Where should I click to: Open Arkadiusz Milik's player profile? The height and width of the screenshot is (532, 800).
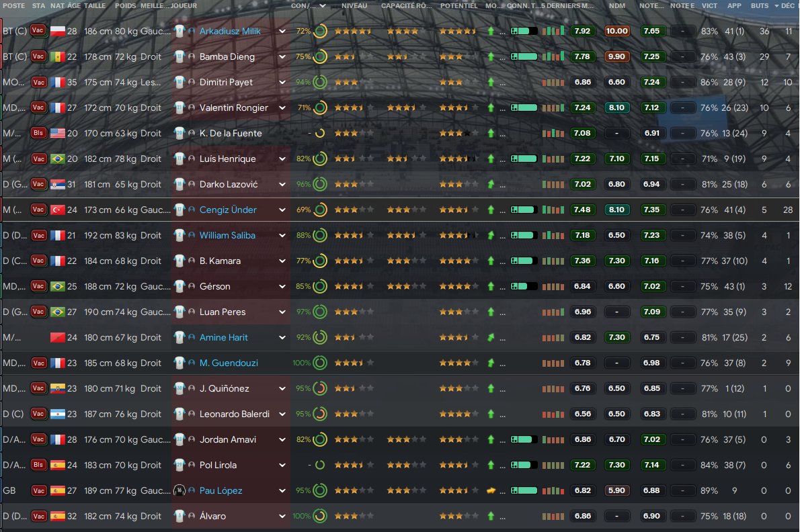coord(230,31)
